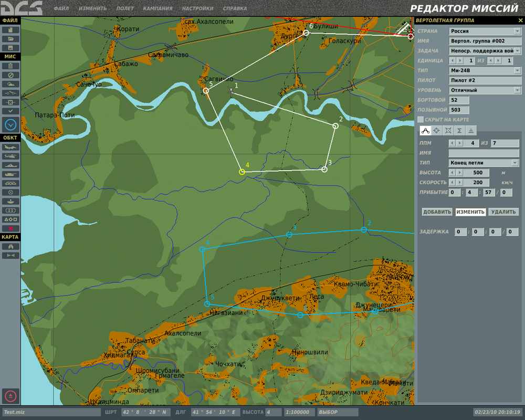Click the new mission file icon
The height and width of the screenshot is (420, 525).
10,30
